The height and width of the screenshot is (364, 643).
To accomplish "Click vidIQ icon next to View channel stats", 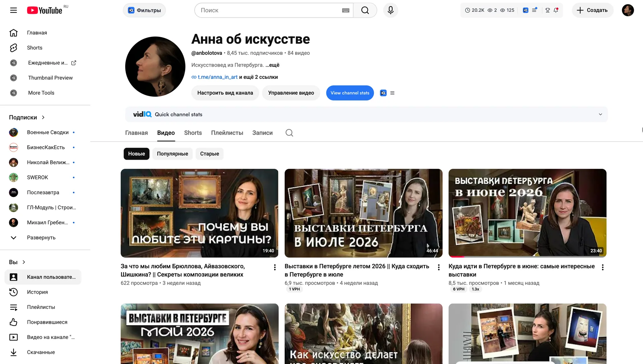I will [x=383, y=93].
